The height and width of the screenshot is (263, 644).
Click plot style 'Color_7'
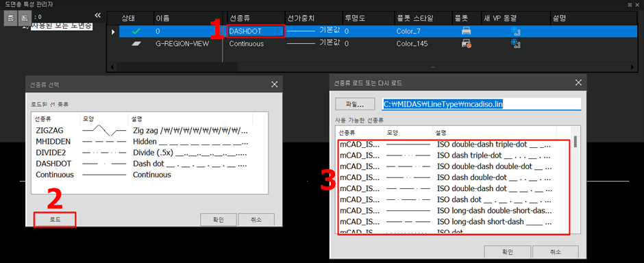[x=408, y=32]
